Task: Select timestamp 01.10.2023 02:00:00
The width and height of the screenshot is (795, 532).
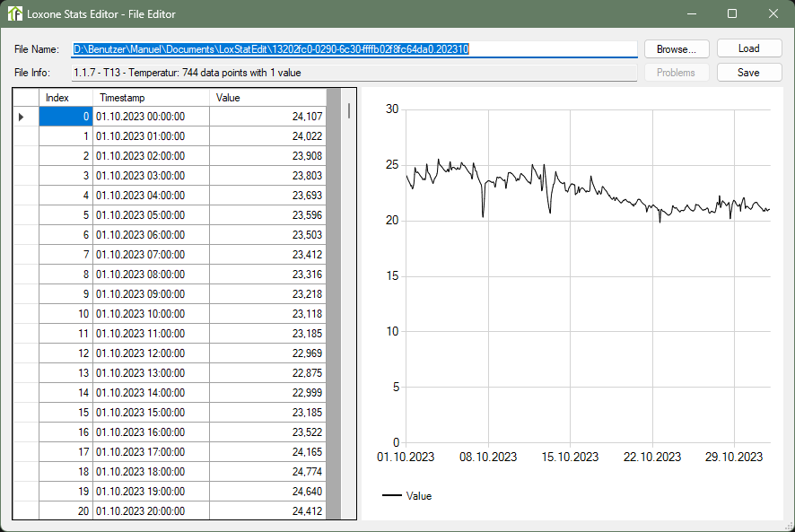Action: [151, 156]
